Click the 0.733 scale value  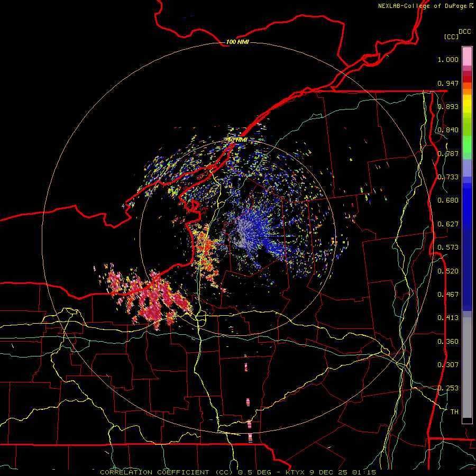coord(448,177)
